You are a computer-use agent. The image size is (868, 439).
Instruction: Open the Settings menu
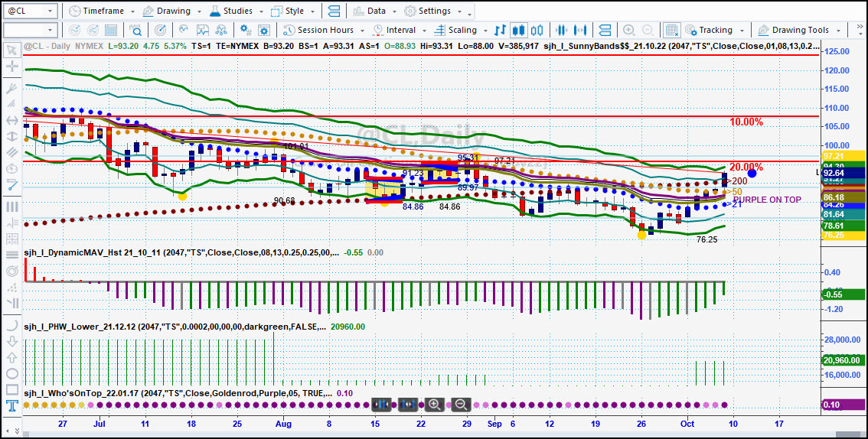pos(427,11)
